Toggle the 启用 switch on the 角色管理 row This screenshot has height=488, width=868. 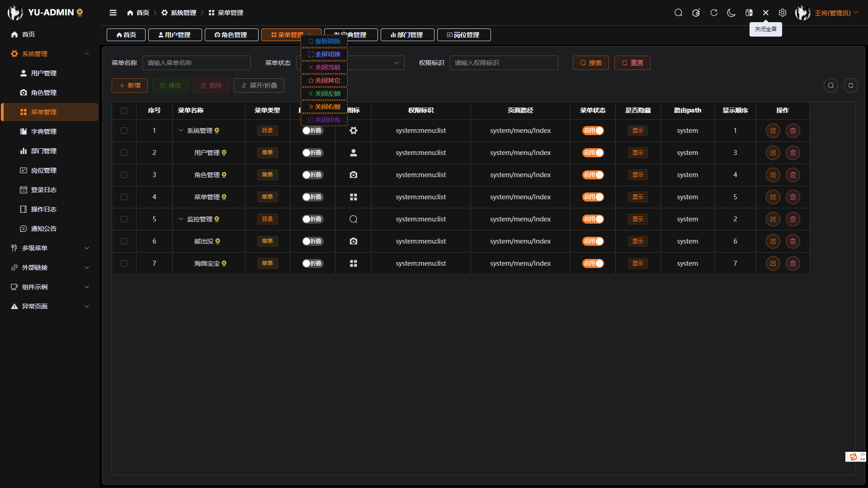point(593,175)
